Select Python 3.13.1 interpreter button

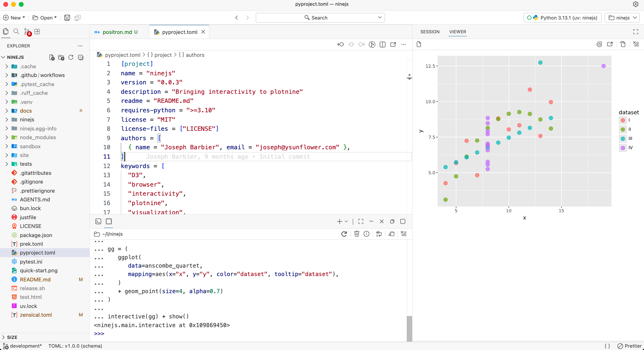click(562, 18)
